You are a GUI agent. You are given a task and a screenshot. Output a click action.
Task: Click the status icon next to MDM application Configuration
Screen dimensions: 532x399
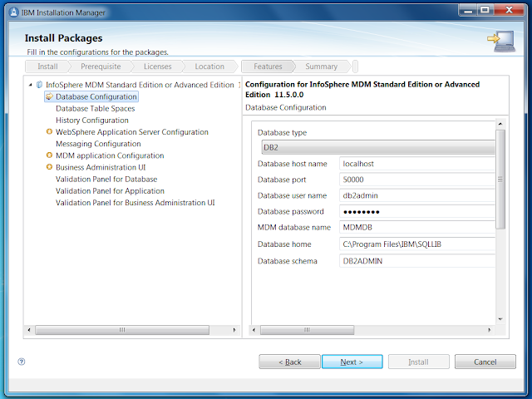pyautogui.click(x=50, y=155)
